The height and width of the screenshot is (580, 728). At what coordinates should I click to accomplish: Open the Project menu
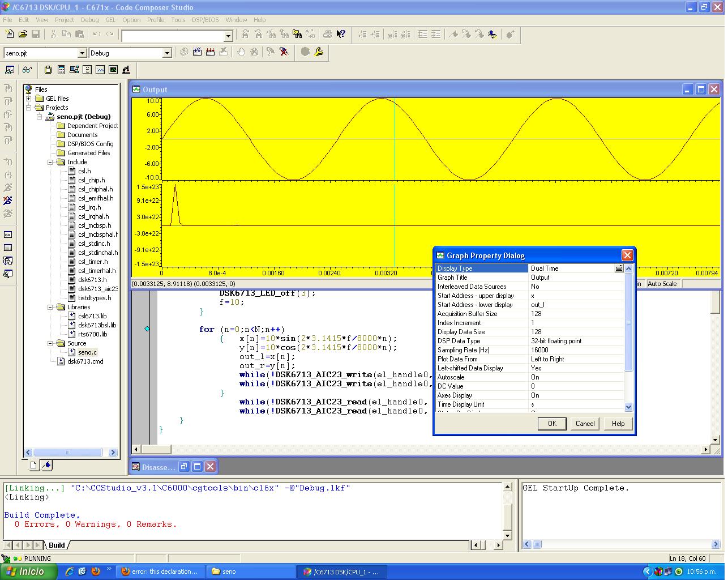click(x=64, y=20)
